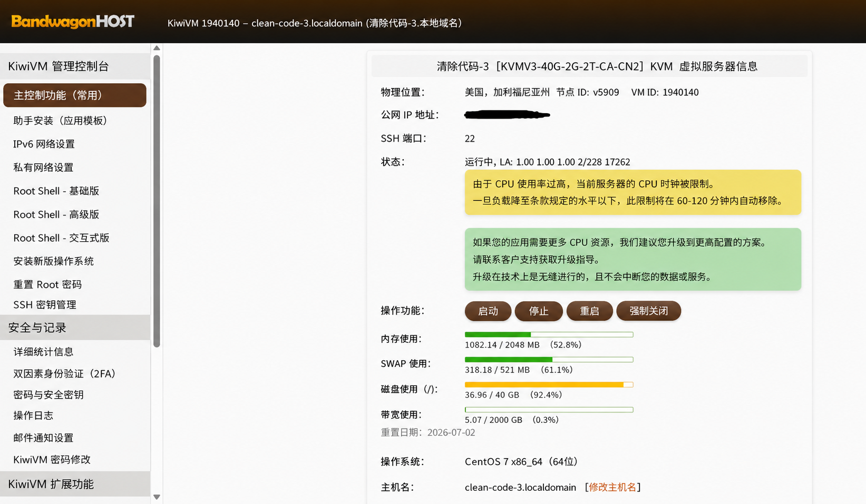Click the 美国, 加利福尼亚州 location text
Viewport: 866px width, 504px height.
pyautogui.click(x=507, y=92)
